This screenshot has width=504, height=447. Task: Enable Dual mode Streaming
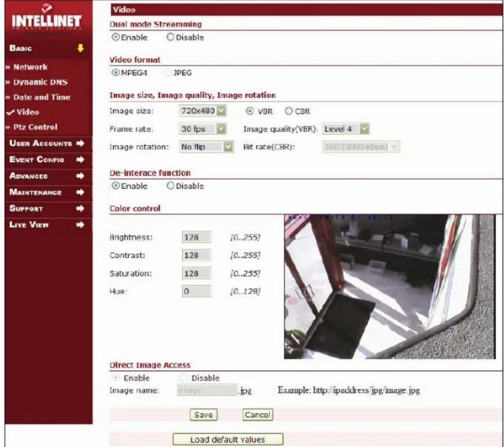115,37
